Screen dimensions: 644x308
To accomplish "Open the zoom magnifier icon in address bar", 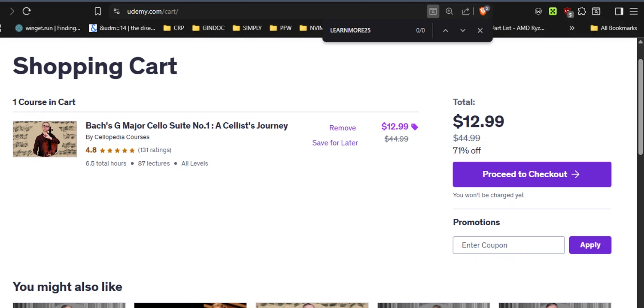I will click(x=450, y=12).
